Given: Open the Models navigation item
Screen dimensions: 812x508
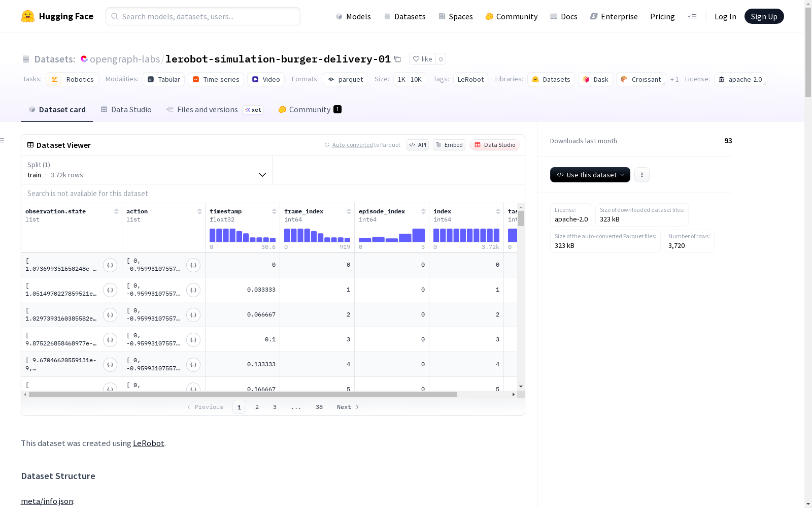Looking at the screenshot, I should pos(353,16).
